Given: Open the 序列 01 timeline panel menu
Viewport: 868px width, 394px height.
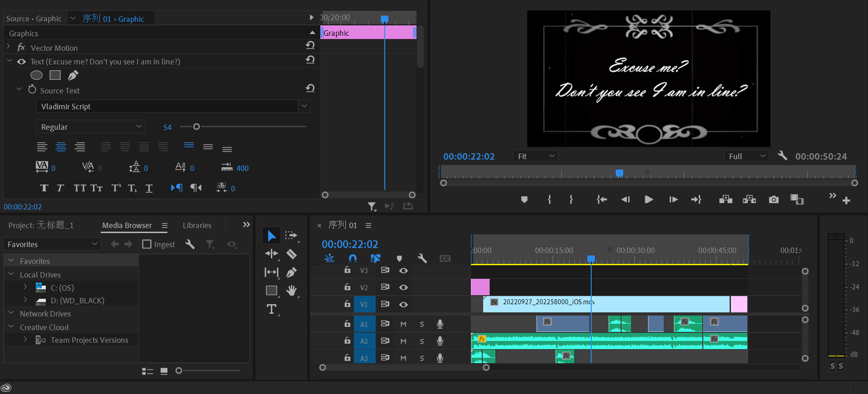Looking at the screenshot, I should click(368, 225).
